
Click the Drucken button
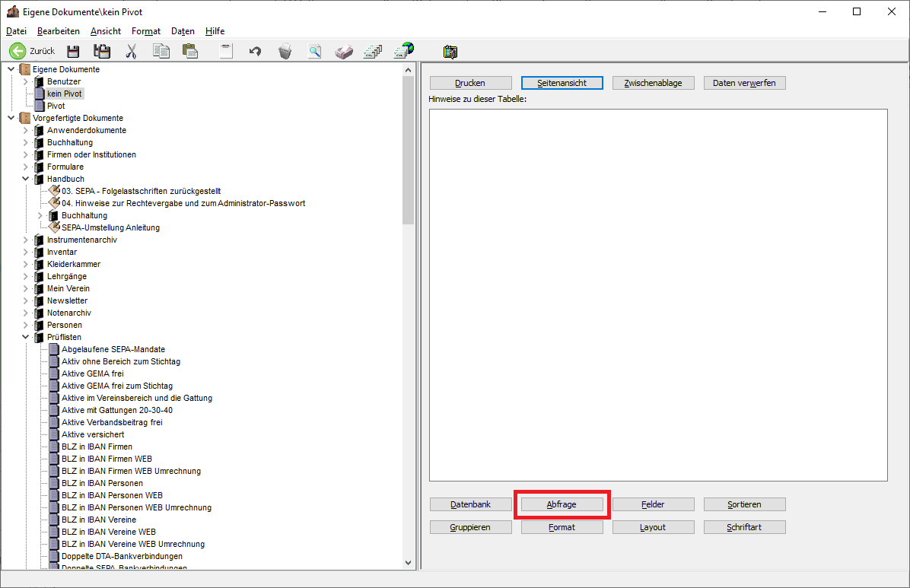tap(471, 83)
